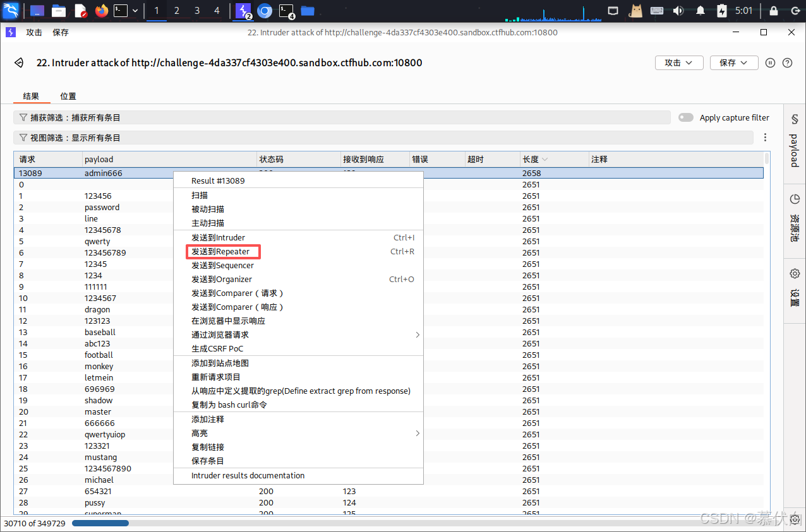806x532 pixels.
Task: Sort results by 长度 column
Action: tap(554, 159)
